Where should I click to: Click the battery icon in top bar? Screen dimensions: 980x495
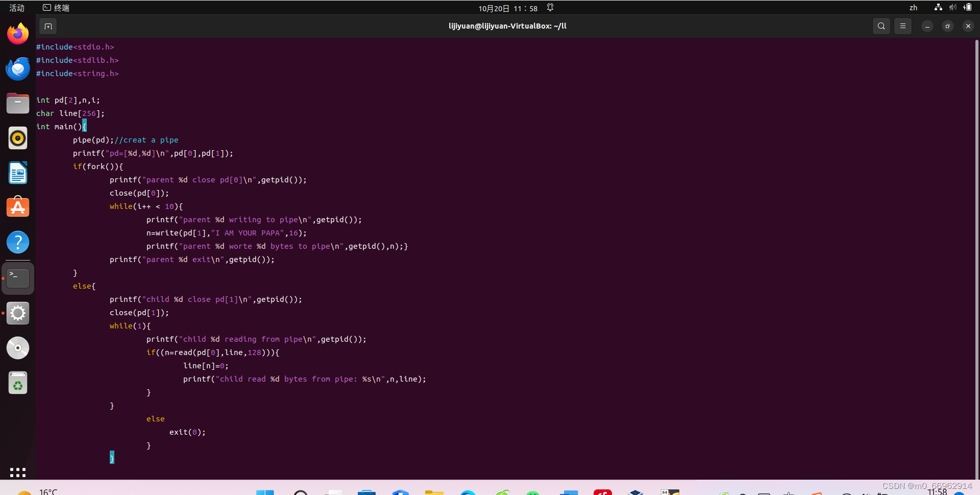click(968, 8)
